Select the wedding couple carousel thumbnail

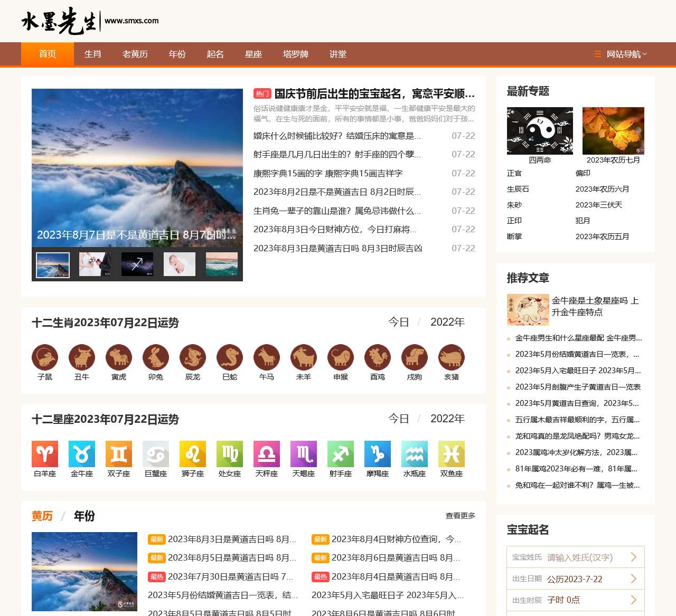(x=95, y=264)
